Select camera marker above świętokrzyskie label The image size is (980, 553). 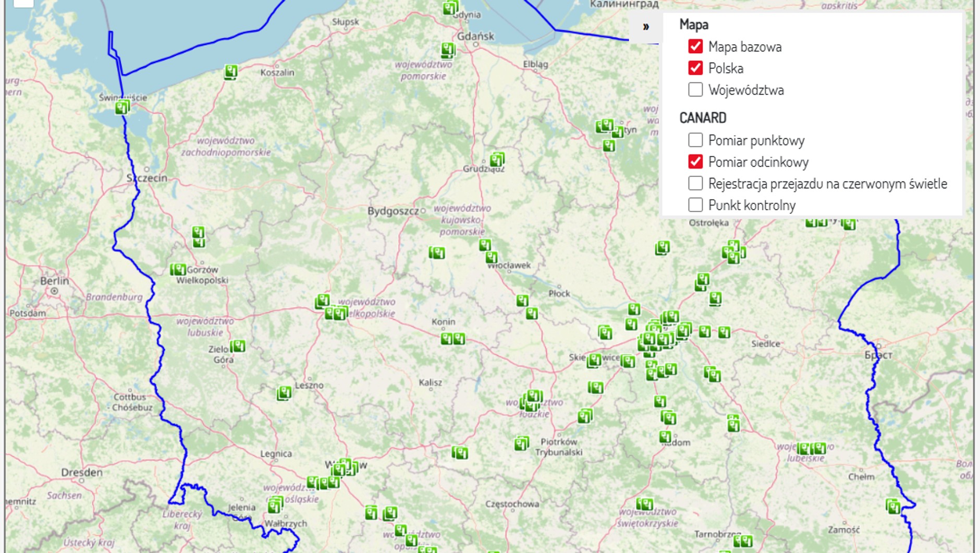(x=645, y=504)
